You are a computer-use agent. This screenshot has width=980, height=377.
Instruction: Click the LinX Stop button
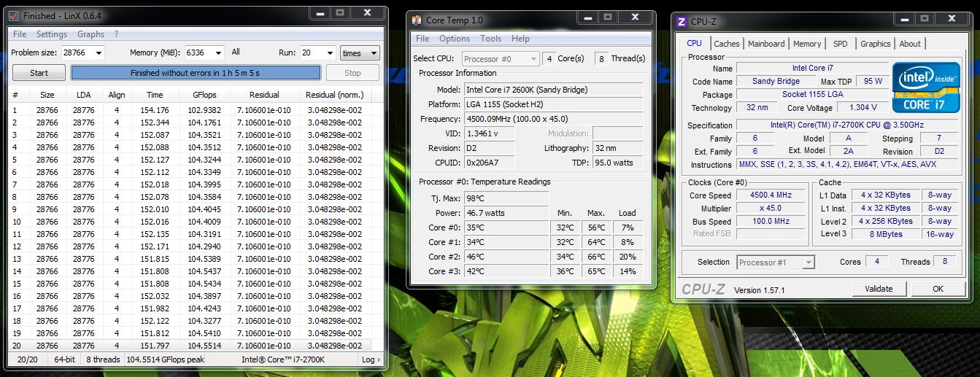352,73
